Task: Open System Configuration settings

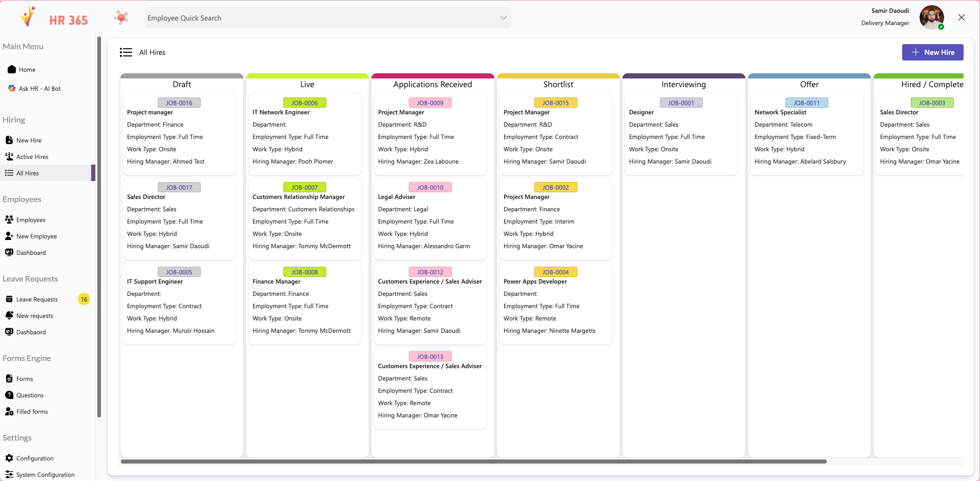Action: [46, 474]
